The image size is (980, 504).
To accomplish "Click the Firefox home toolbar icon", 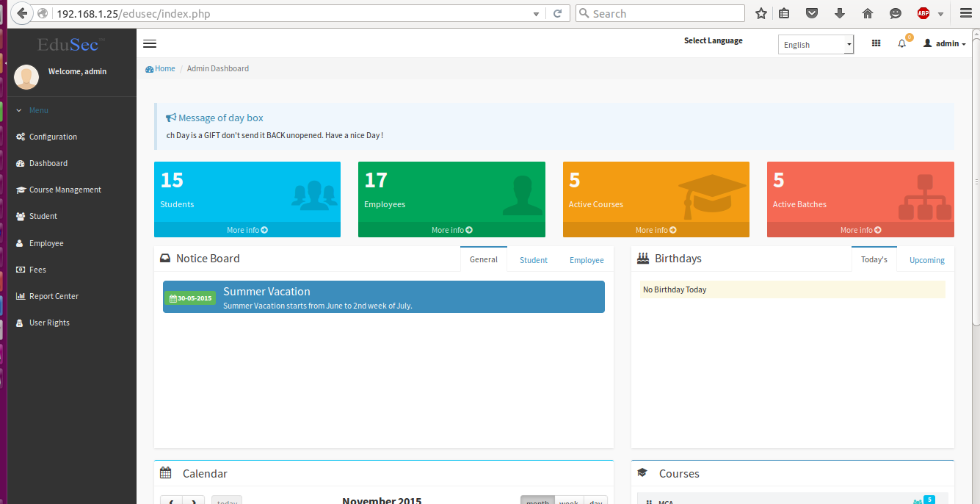I will (x=867, y=13).
